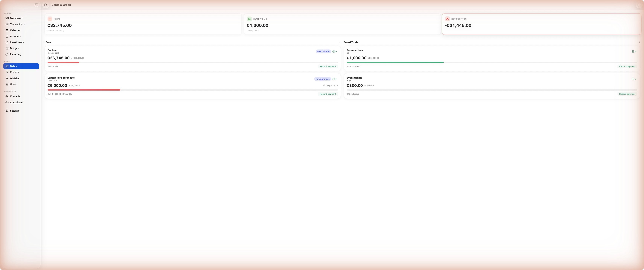Open Personal loan options menu
This screenshot has height=270, width=644.
coord(634,52)
